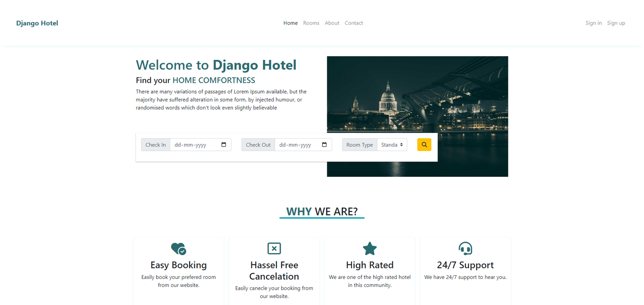Click the Hassel Free Cancelation X icon
This screenshot has width=644, height=305.
click(x=274, y=248)
